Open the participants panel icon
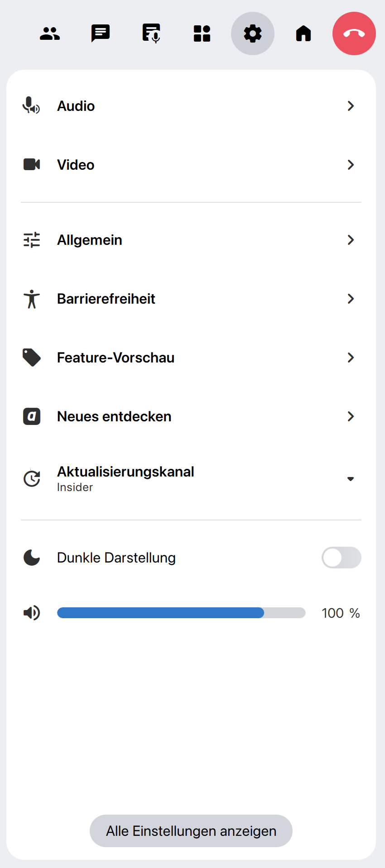Image resolution: width=385 pixels, height=868 pixels. (x=50, y=33)
